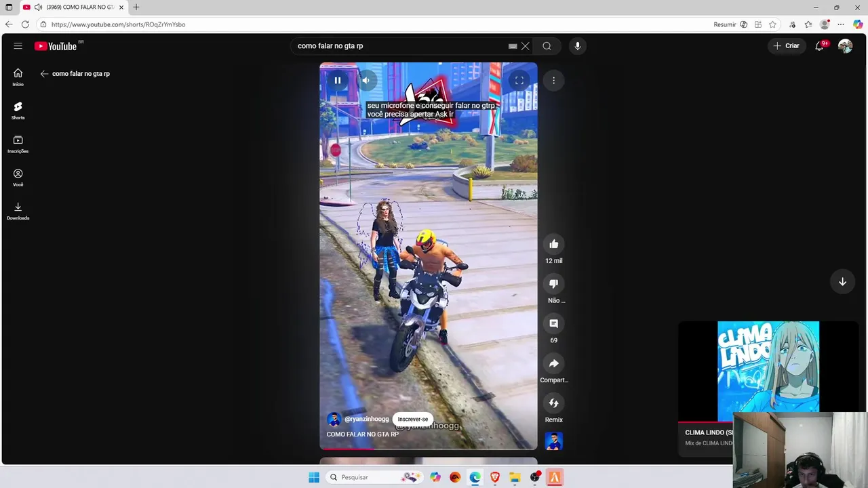Open the YouTube account avatar menu
Image resolution: width=868 pixels, height=488 pixels.
pos(845,45)
